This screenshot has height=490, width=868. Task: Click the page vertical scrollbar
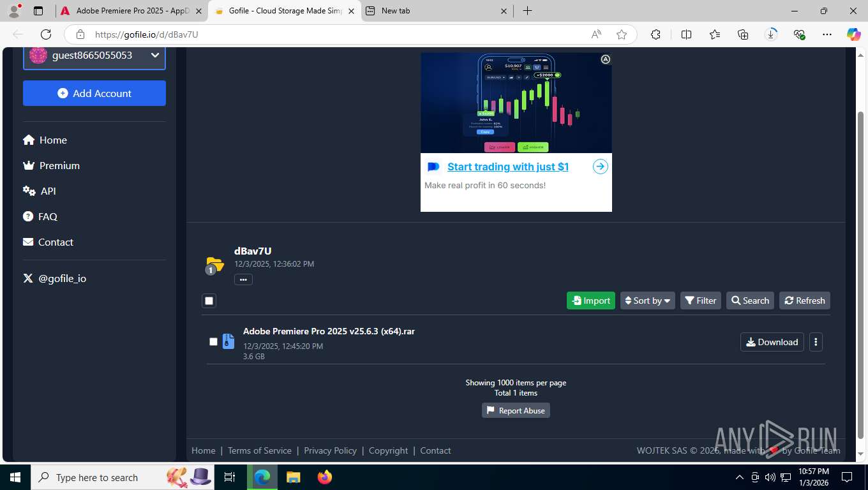pos(860,274)
